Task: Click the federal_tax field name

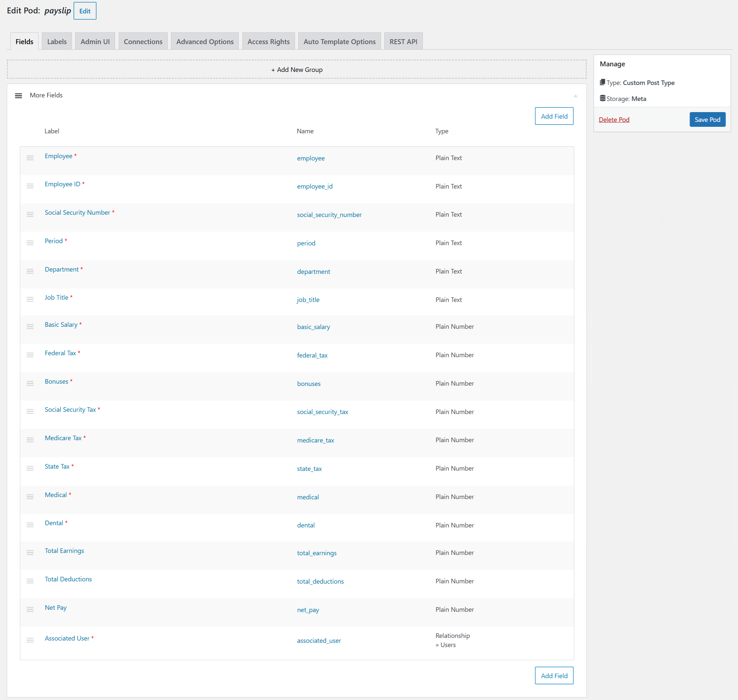Action: [x=312, y=355]
